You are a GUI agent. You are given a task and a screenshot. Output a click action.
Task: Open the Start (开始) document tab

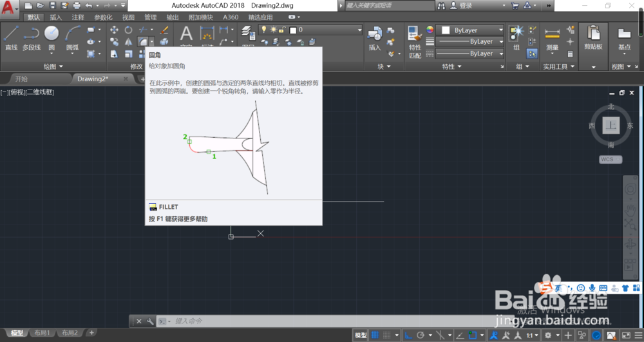[x=21, y=79]
